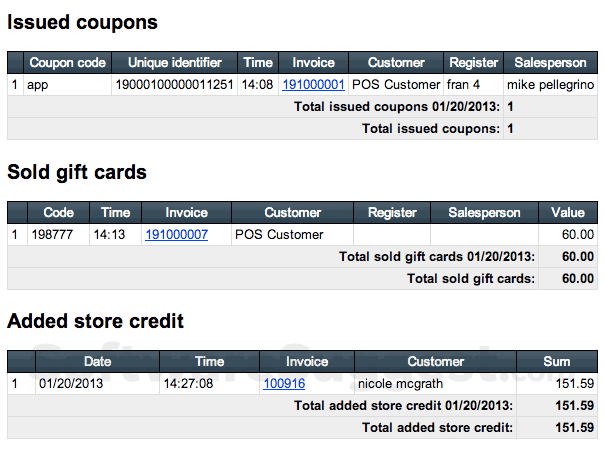
Task: Click the Coupon code column header
Action: pyautogui.click(x=67, y=63)
